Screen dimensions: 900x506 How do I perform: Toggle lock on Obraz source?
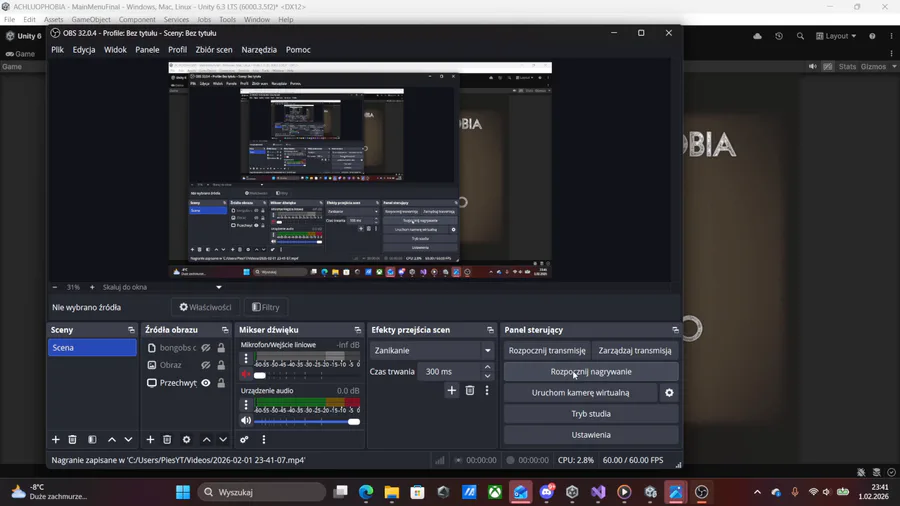tap(221, 365)
